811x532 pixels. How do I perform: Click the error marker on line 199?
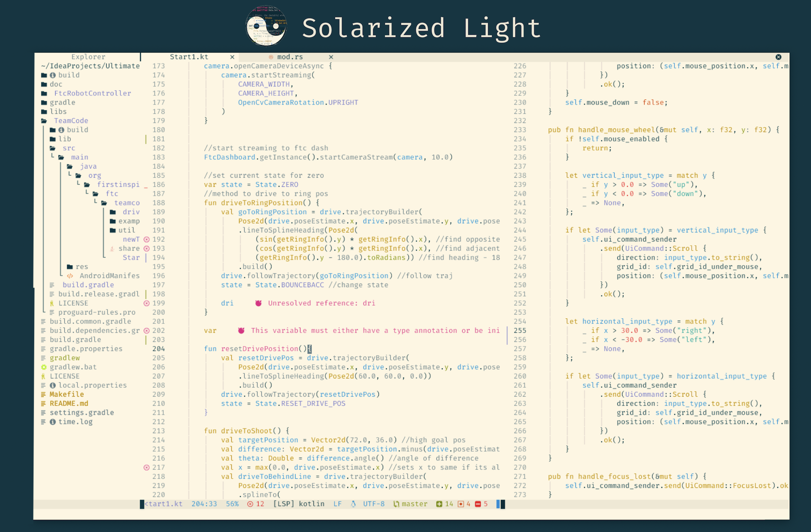coord(146,303)
